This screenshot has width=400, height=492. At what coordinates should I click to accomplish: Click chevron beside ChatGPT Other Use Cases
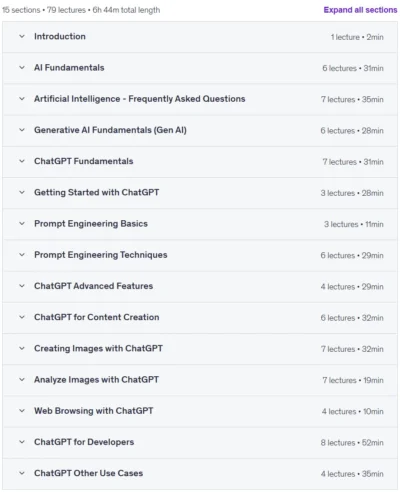point(22,473)
